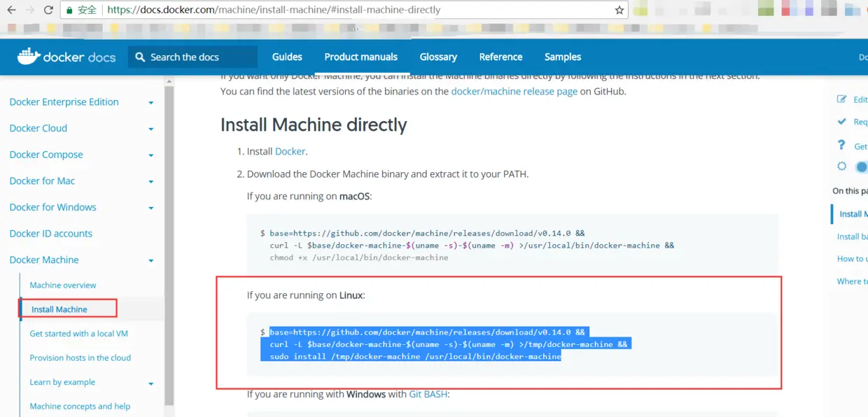Open Docker Cloud sidebar section
The width and height of the screenshot is (868, 417).
38,128
